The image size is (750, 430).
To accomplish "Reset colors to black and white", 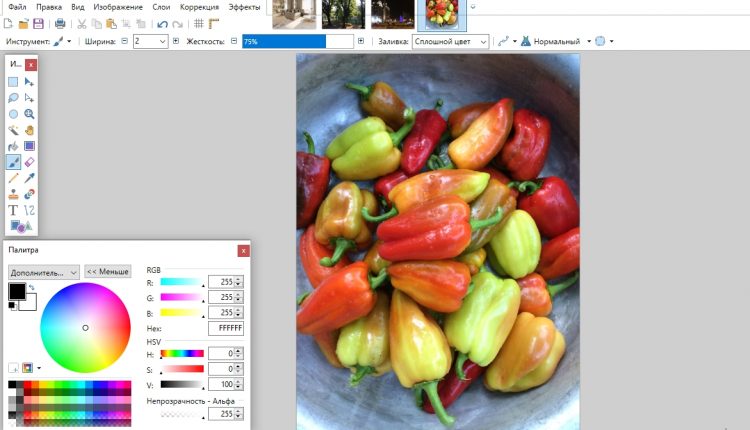I will (x=12, y=306).
